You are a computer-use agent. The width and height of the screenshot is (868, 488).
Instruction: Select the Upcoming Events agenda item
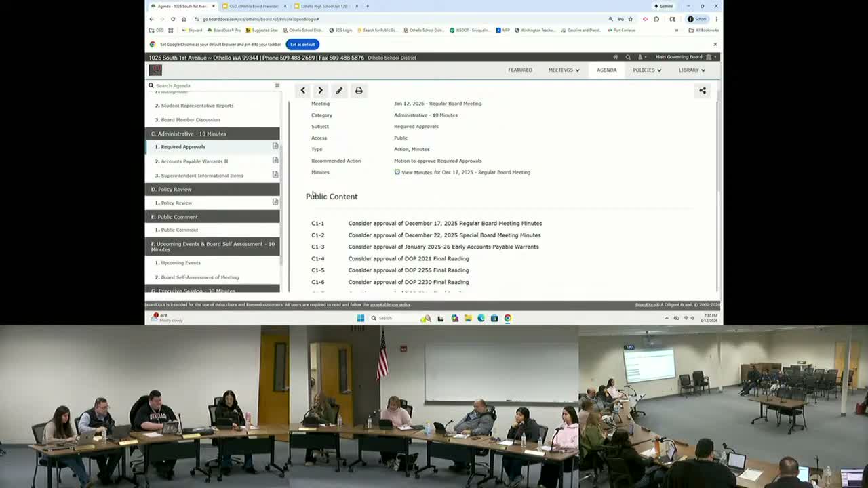point(181,263)
